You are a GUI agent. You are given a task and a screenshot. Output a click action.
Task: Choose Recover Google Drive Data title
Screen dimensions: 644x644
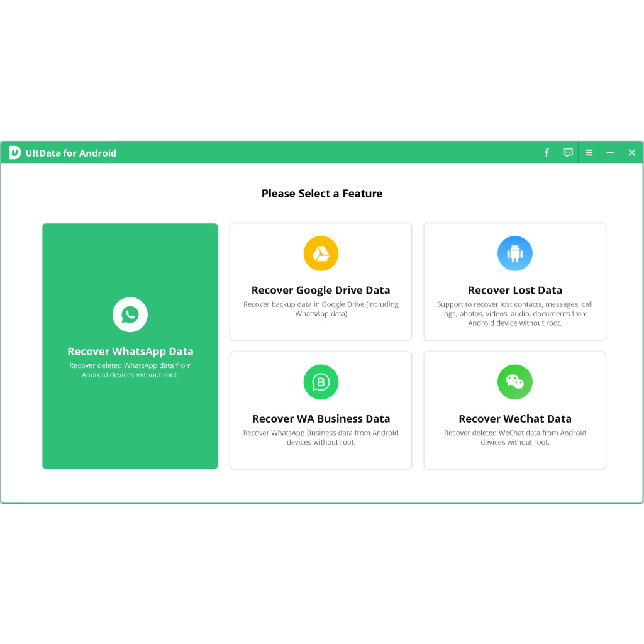[321, 291]
